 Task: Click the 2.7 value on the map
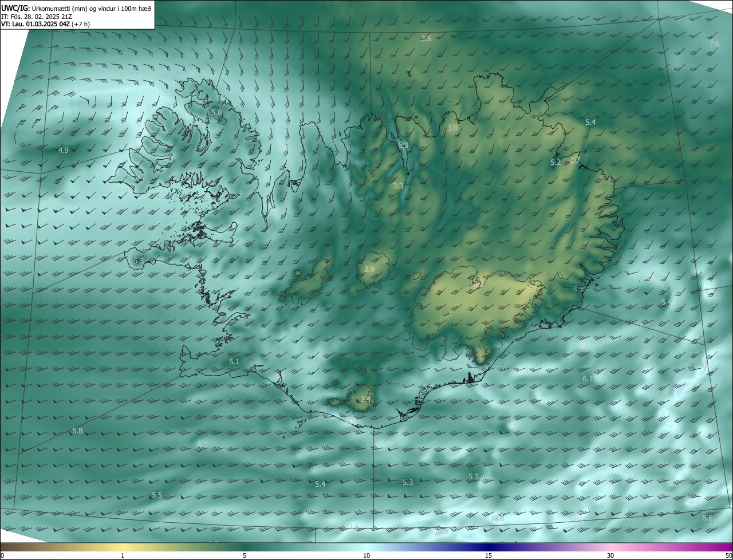pos(576,160)
